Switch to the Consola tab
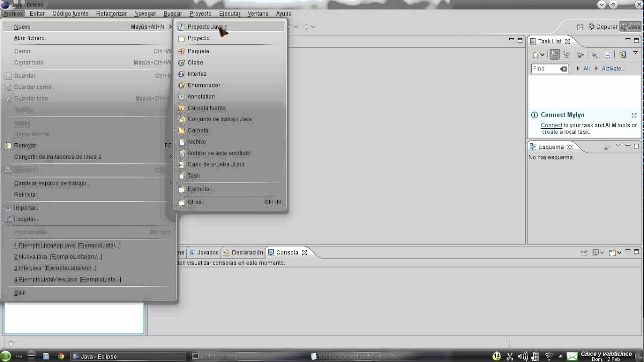 (x=287, y=252)
